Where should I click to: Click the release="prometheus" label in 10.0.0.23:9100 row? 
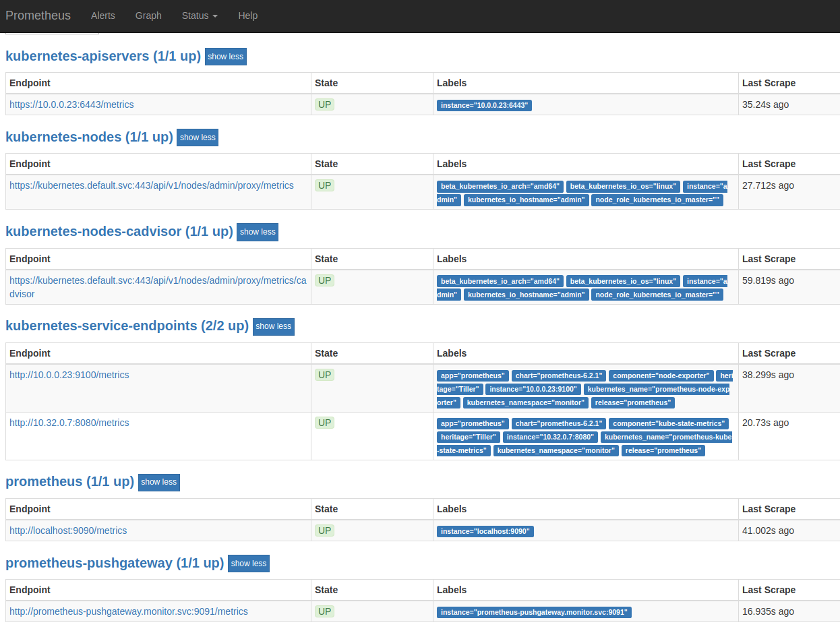[x=633, y=402]
